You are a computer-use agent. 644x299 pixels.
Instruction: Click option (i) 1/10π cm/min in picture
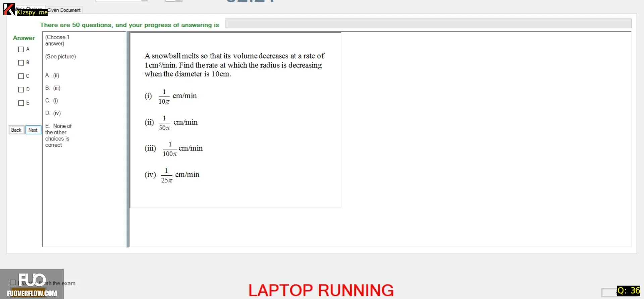pyautogui.click(x=171, y=97)
